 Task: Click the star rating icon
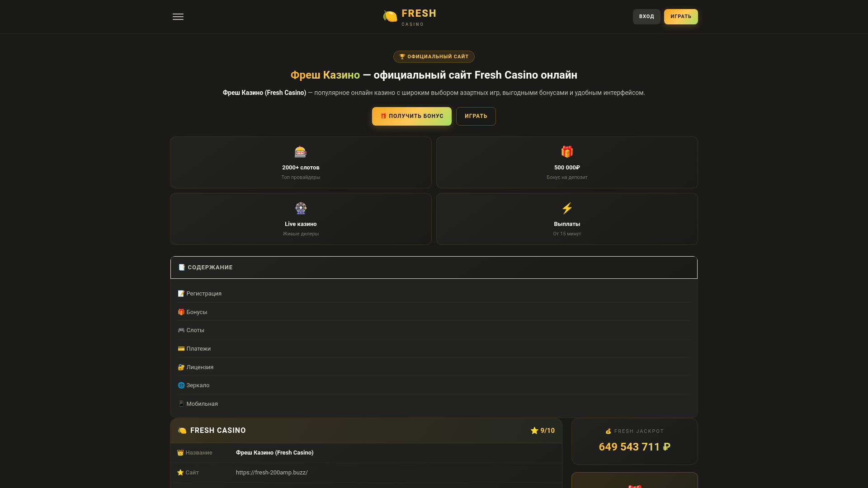click(534, 431)
